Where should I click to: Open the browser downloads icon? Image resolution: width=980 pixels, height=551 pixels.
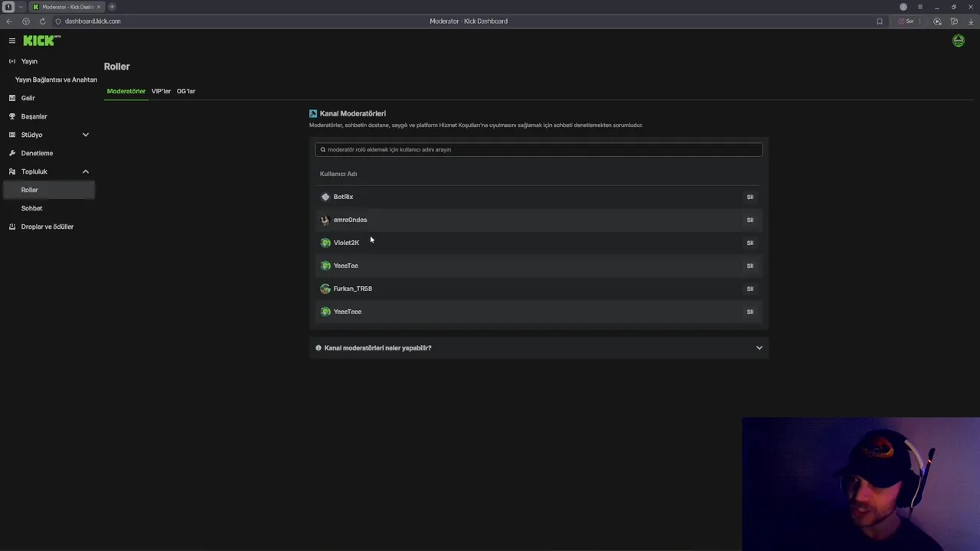pos(971,21)
